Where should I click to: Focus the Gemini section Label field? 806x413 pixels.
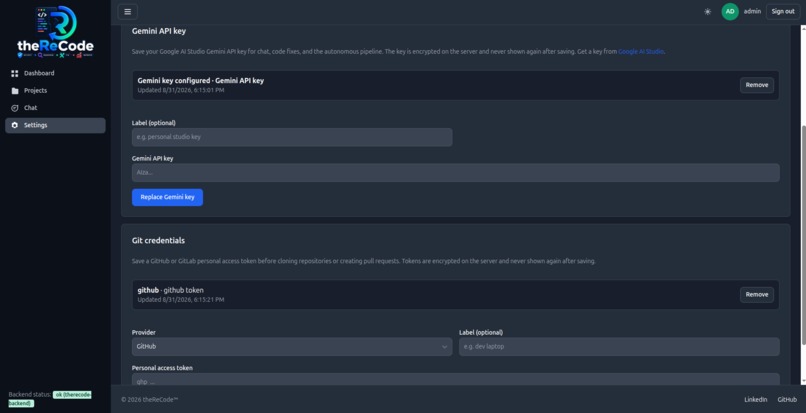point(292,137)
